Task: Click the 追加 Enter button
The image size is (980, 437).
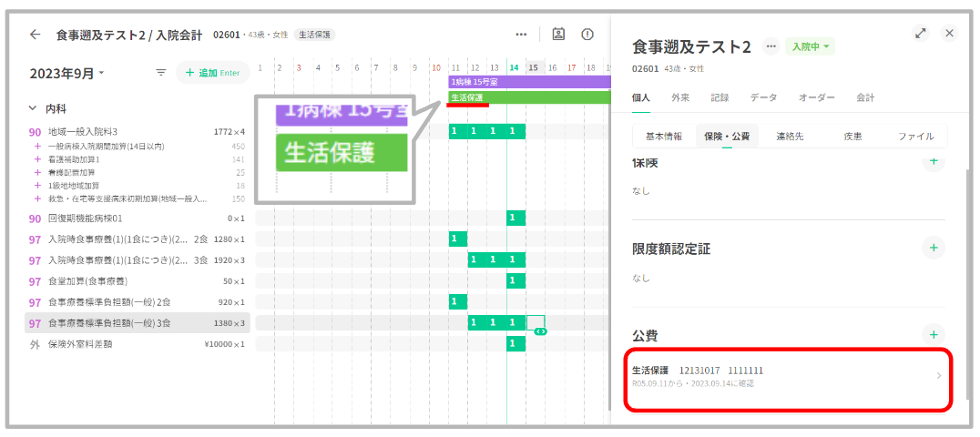Action: [x=212, y=73]
